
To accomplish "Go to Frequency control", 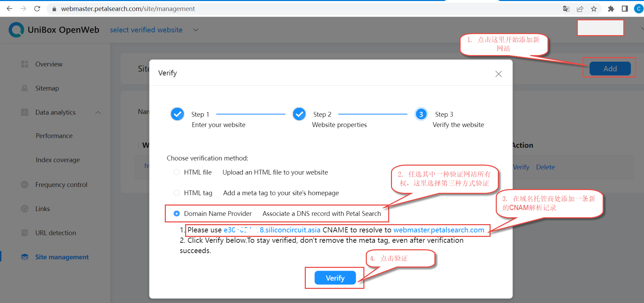I will pyautogui.click(x=61, y=185).
